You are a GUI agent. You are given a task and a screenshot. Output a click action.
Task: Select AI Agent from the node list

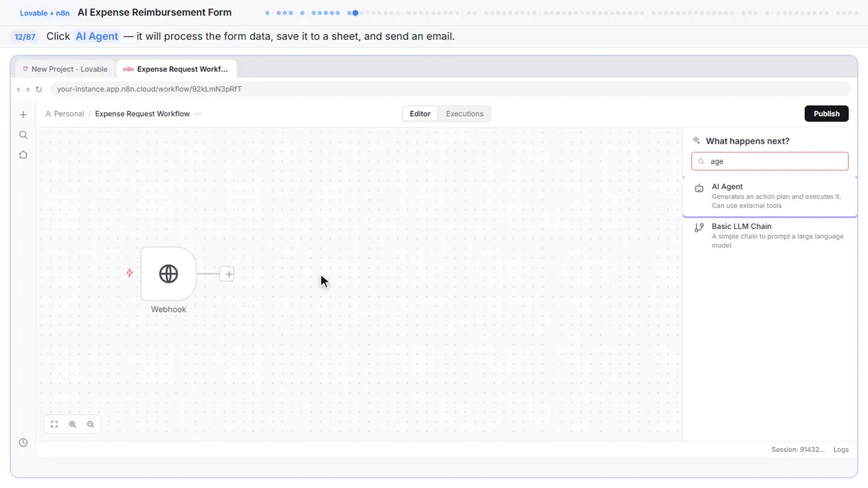[770, 196]
